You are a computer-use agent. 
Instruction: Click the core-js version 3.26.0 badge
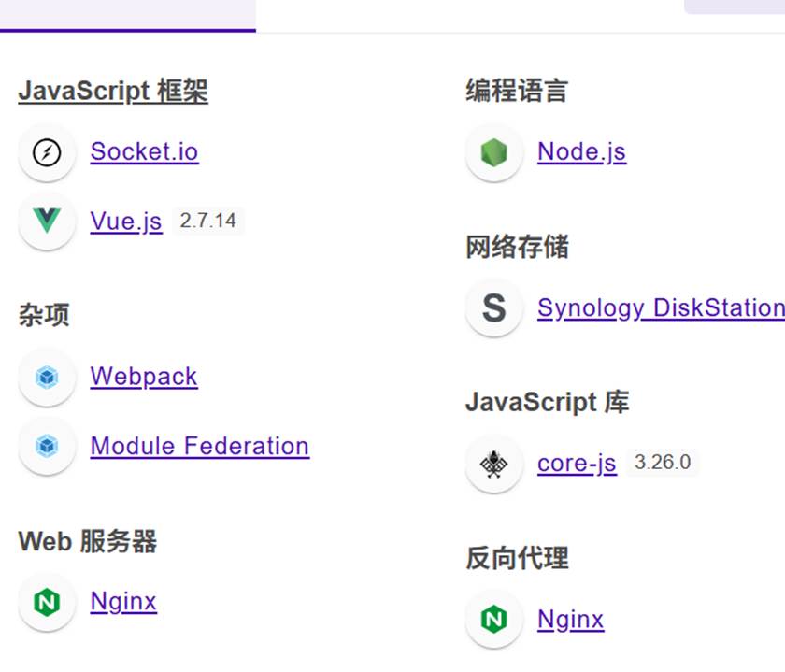click(663, 463)
